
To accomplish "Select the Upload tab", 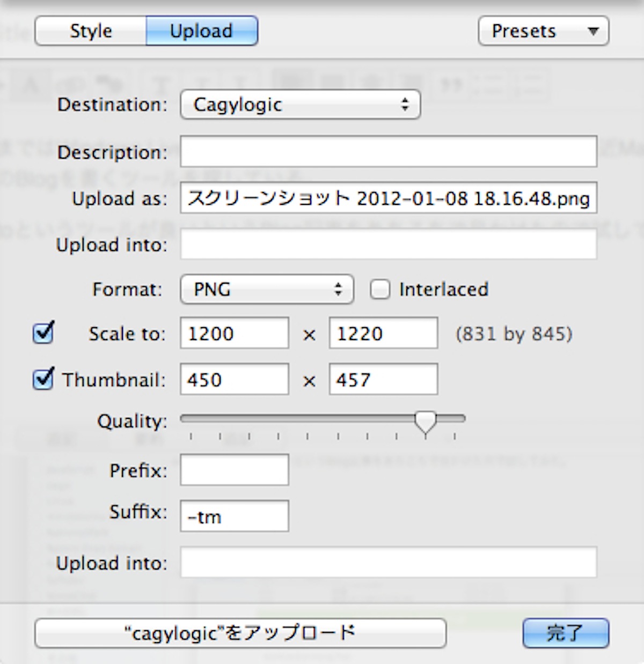I will pos(201,31).
